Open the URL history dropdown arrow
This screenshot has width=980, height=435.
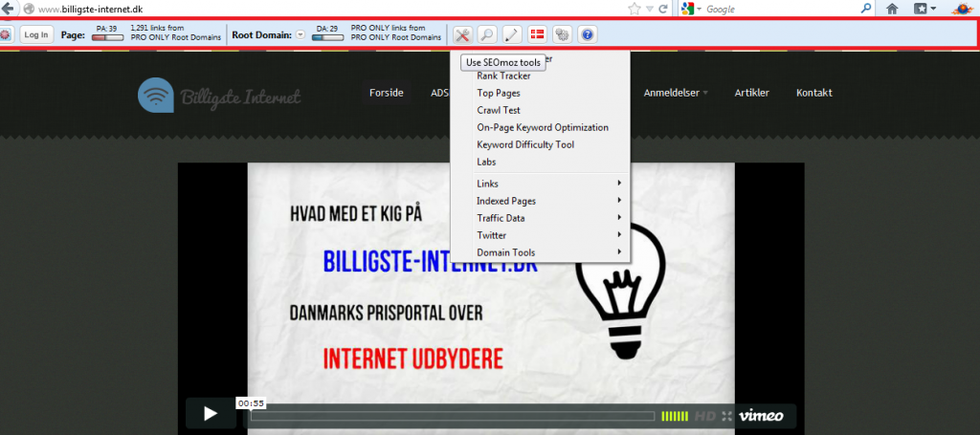650,9
